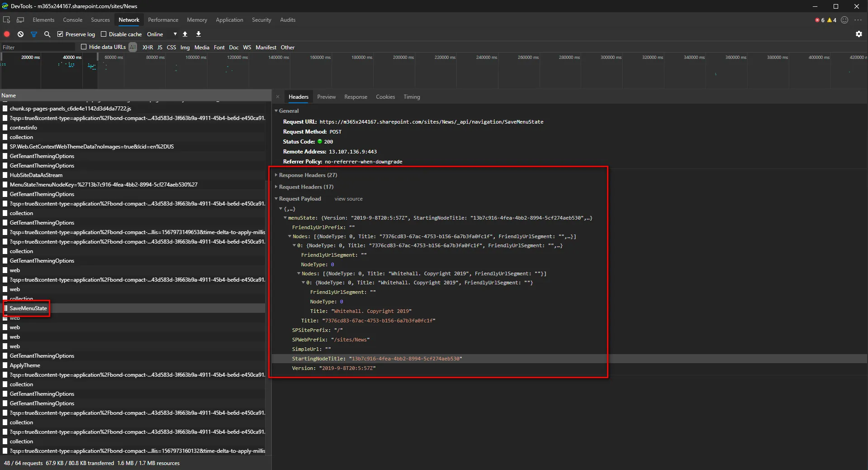Viewport: 868px width, 470px height.
Task: Open the Application panel
Action: click(x=229, y=20)
